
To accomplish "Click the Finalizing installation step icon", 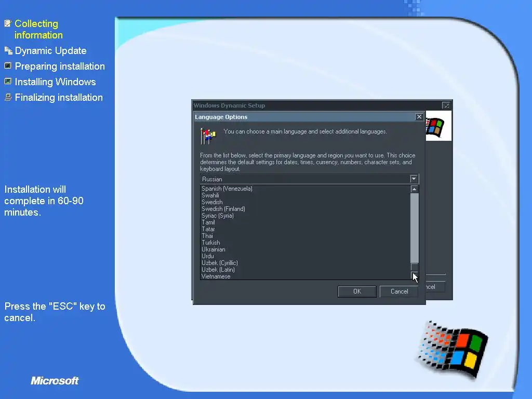I will click(8, 97).
